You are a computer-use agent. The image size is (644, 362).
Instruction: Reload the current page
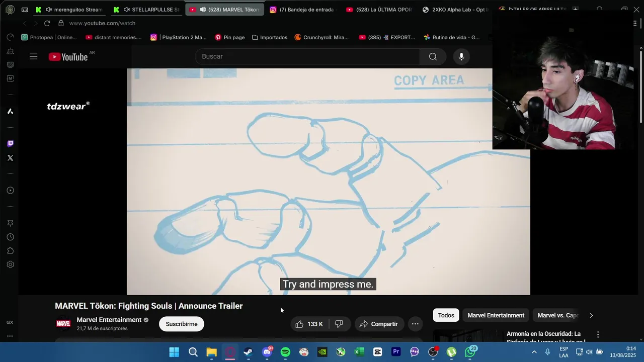click(47, 23)
